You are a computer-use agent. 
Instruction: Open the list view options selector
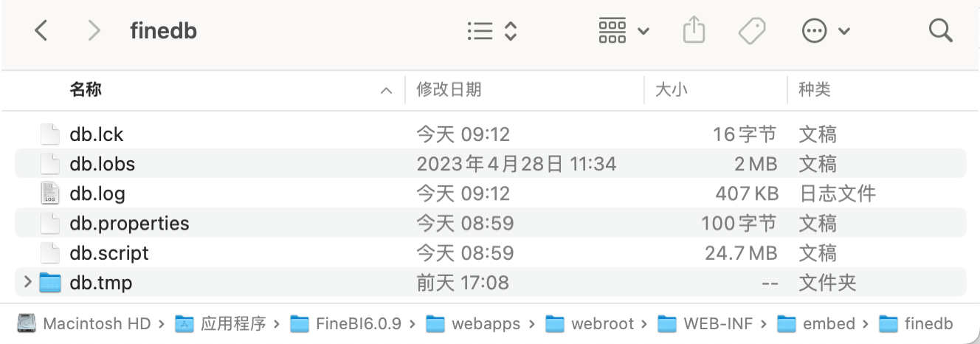491,30
